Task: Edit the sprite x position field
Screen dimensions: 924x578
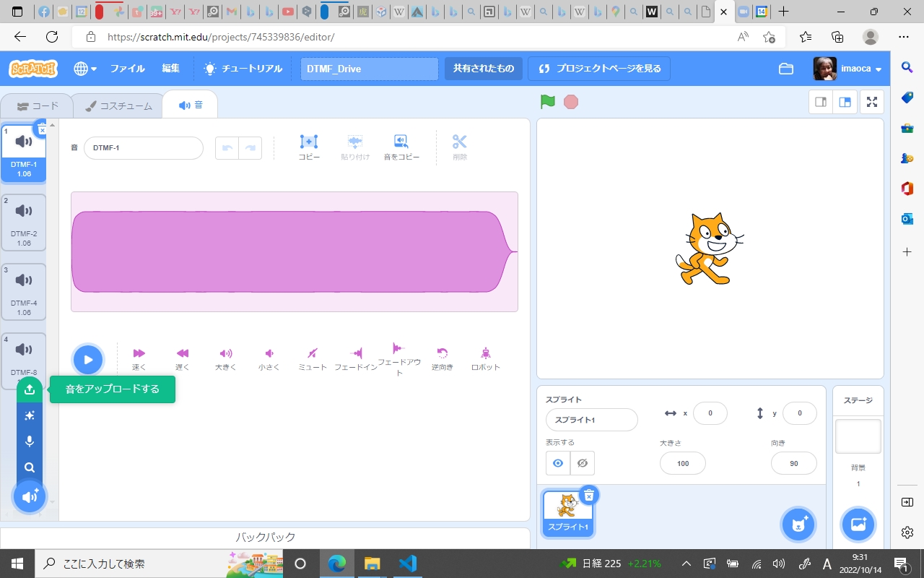Action: pos(710,413)
